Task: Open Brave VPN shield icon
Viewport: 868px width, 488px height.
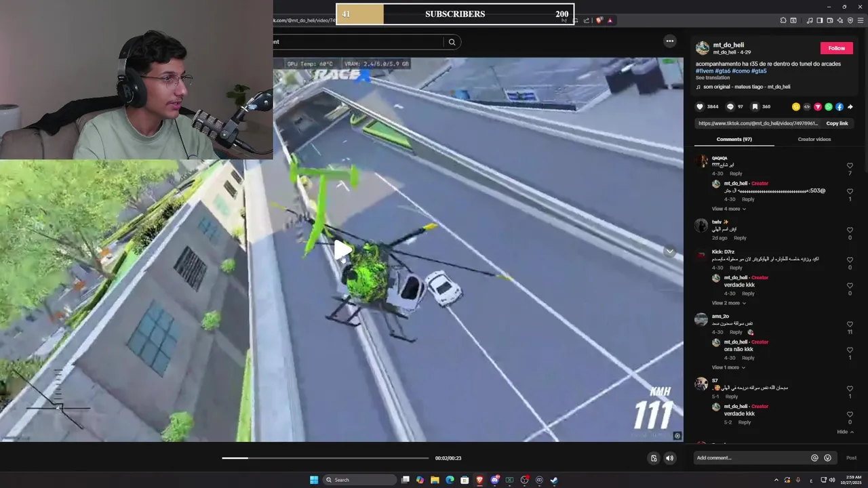Action: (x=850, y=20)
